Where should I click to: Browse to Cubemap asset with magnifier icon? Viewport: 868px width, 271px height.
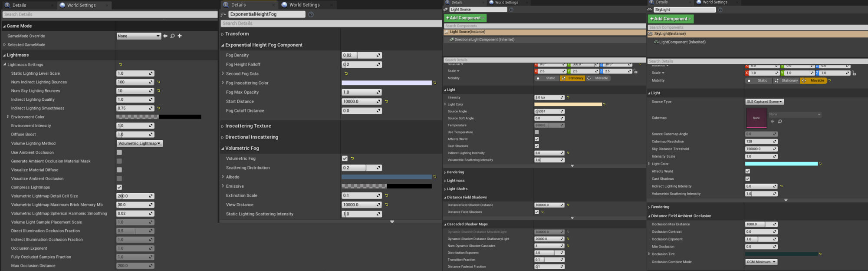(x=780, y=122)
